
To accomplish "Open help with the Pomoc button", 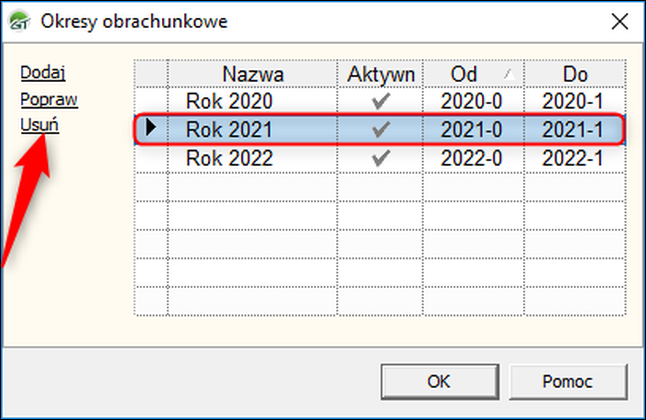I will coord(568,382).
